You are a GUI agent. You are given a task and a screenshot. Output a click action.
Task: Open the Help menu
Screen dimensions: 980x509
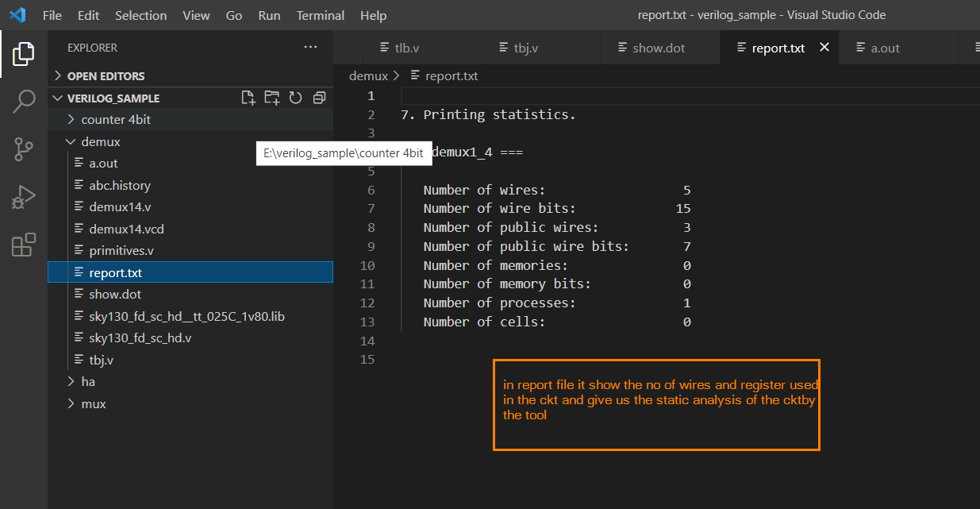pyautogui.click(x=373, y=15)
